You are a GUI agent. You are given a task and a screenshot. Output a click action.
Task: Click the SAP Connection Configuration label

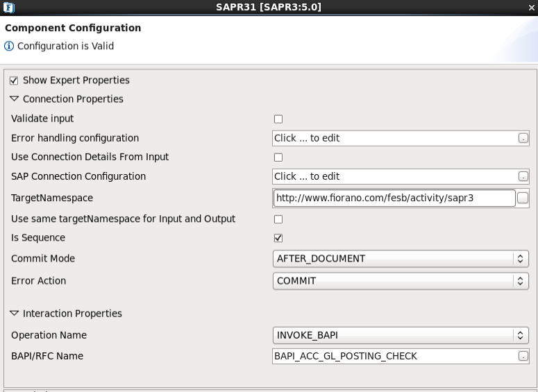[x=78, y=176]
